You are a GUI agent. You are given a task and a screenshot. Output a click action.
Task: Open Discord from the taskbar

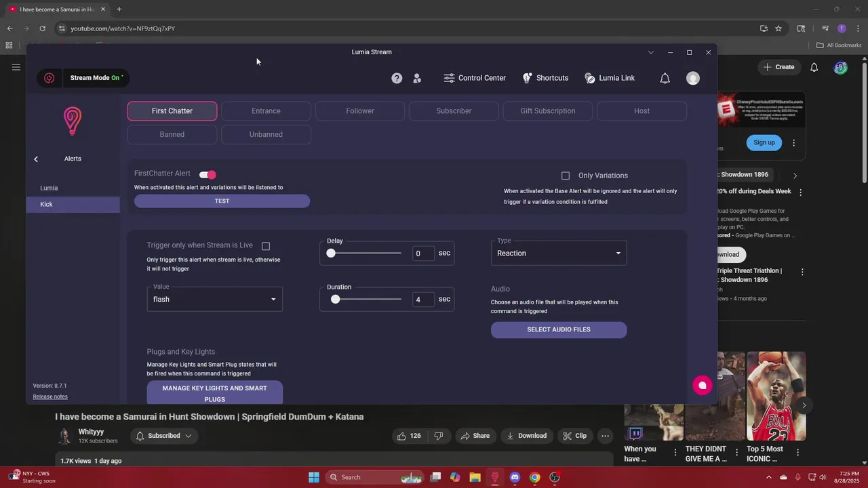[x=515, y=477]
